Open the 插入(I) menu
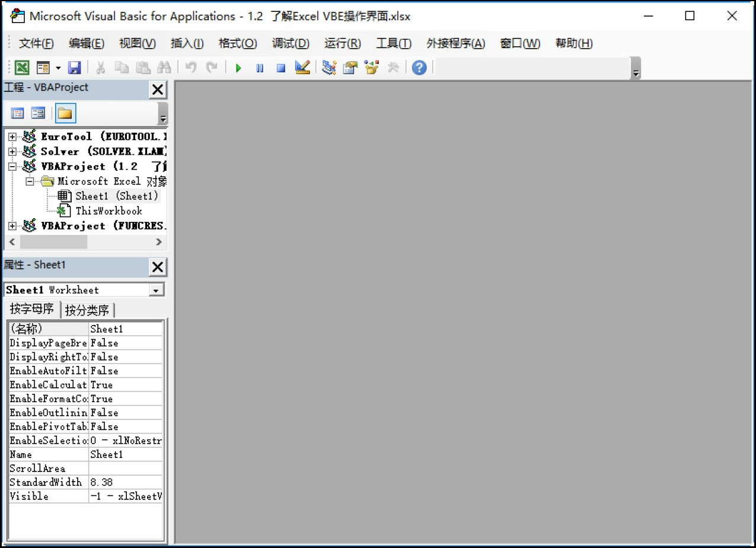The width and height of the screenshot is (756, 548). tap(187, 43)
